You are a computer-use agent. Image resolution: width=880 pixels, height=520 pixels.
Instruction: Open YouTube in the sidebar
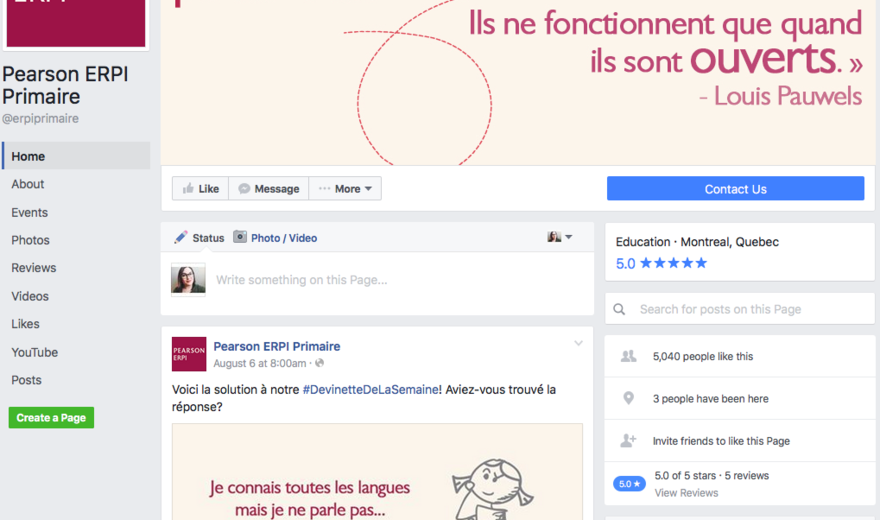coord(34,352)
